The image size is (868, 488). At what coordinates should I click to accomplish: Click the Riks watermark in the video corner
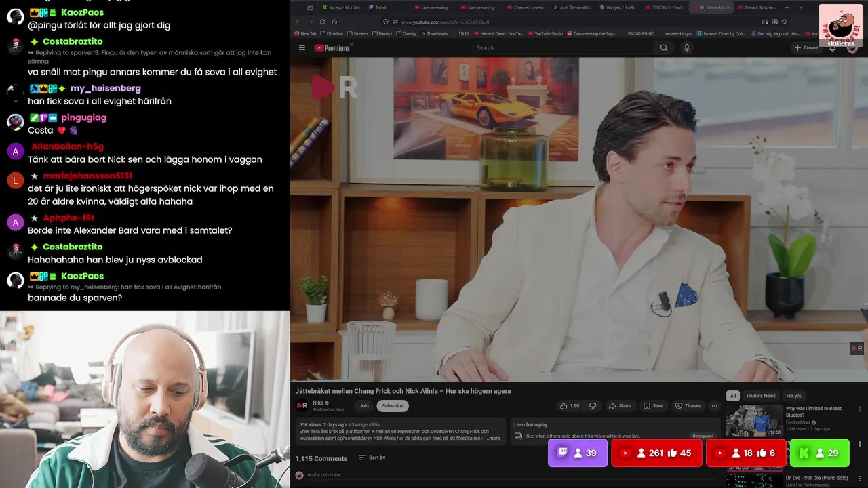point(857,348)
